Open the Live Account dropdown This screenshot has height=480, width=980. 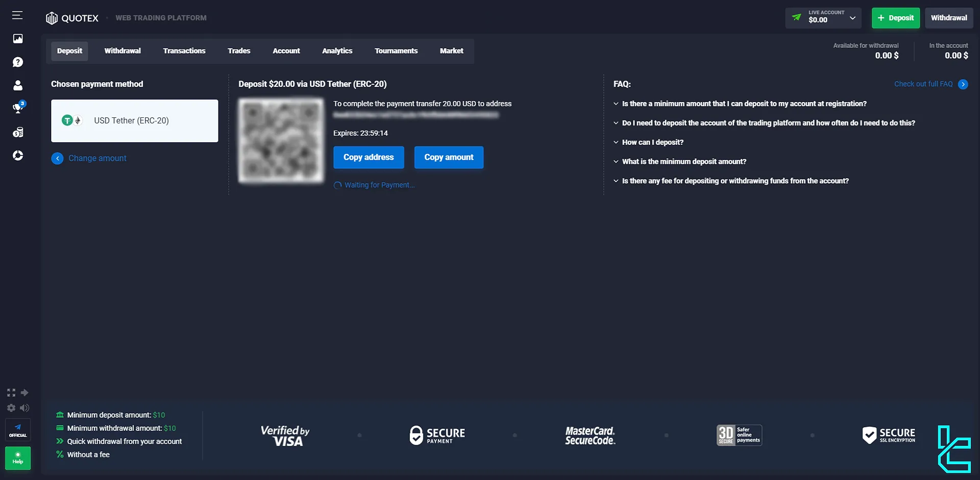[x=823, y=18]
